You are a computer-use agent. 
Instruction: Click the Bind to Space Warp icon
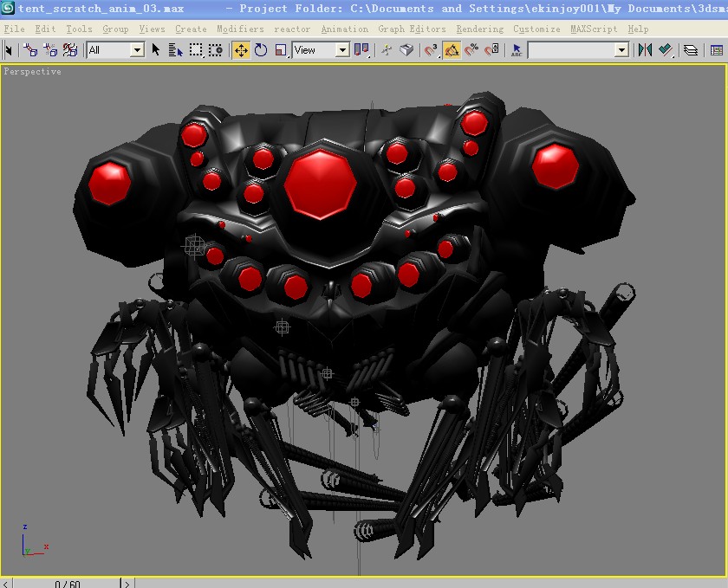[x=70, y=50]
